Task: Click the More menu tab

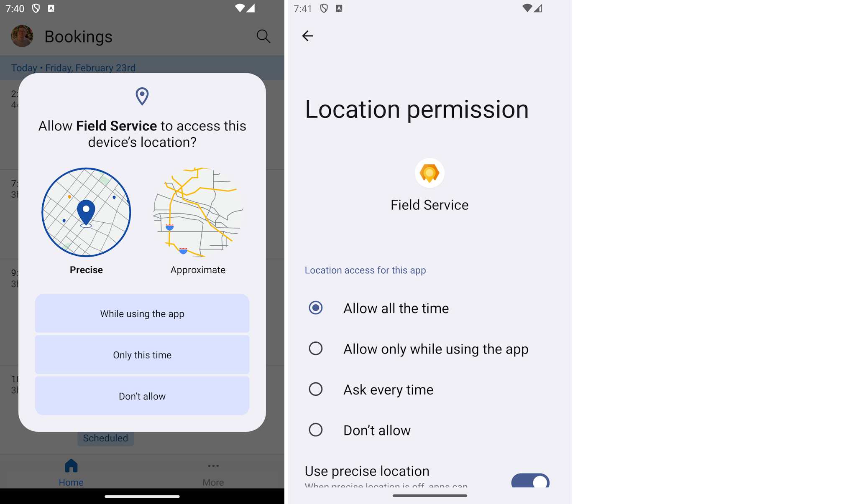Action: [213, 473]
